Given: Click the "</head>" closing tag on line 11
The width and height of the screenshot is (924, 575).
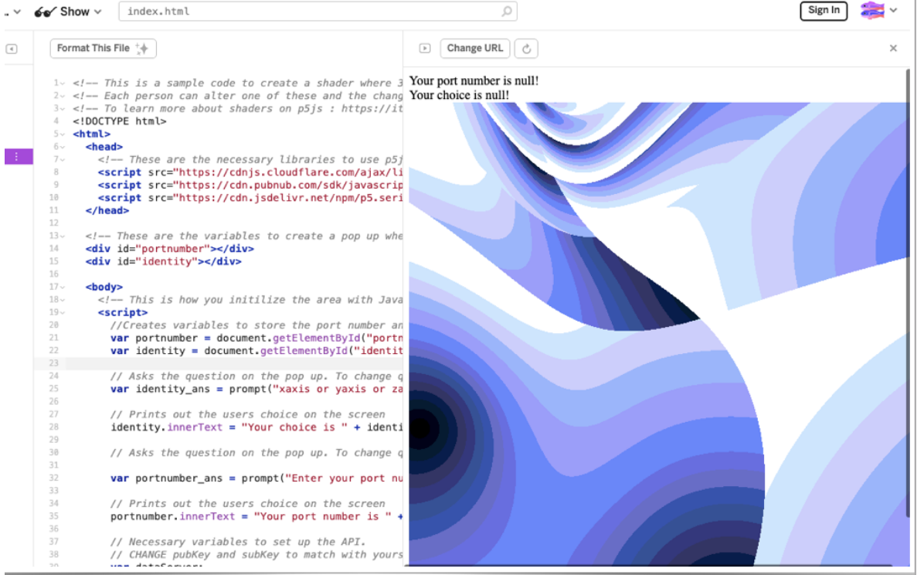Looking at the screenshot, I should 107,210.
